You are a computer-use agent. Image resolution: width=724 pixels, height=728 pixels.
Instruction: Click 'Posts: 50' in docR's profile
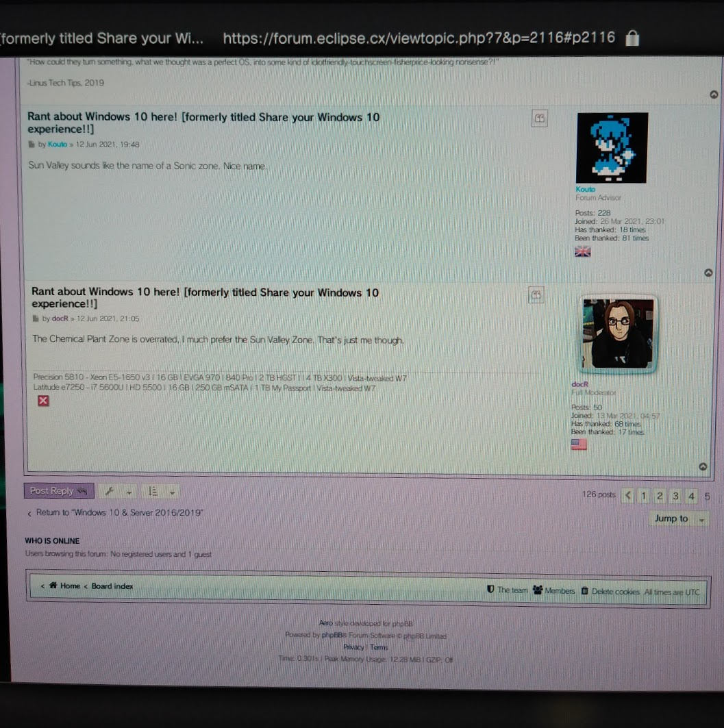tap(586, 407)
